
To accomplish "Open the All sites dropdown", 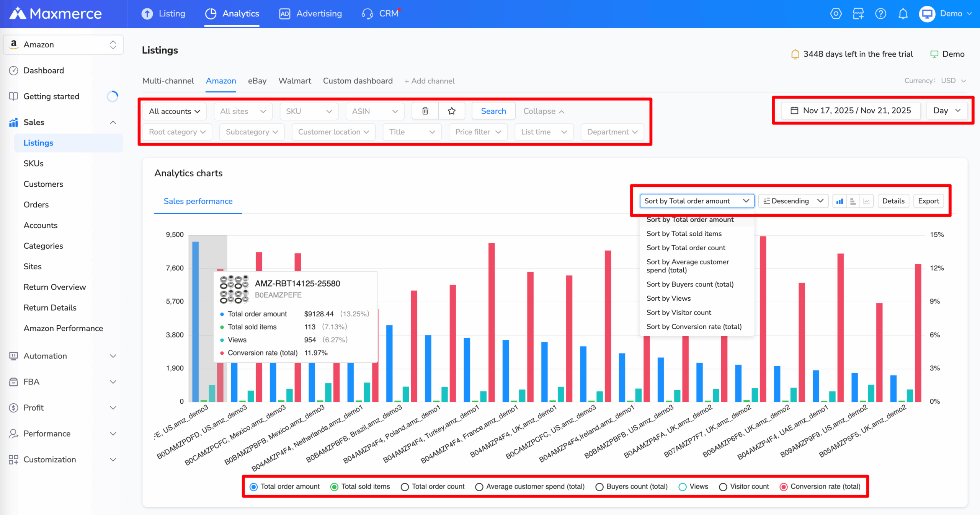I will [243, 111].
